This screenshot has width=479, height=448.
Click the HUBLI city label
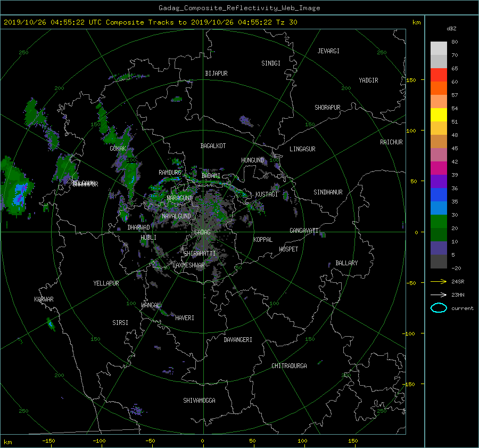pos(148,238)
